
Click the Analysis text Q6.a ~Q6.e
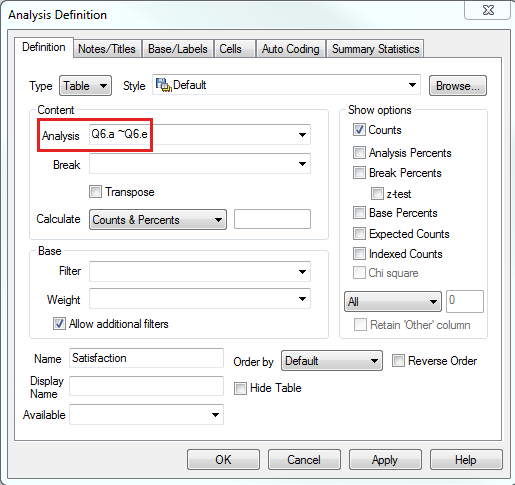coord(119,134)
